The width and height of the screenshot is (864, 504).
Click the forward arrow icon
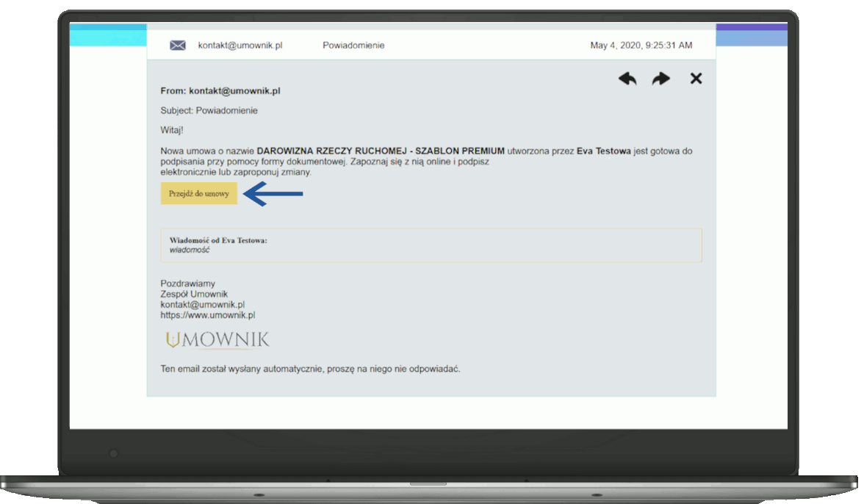tap(660, 79)
